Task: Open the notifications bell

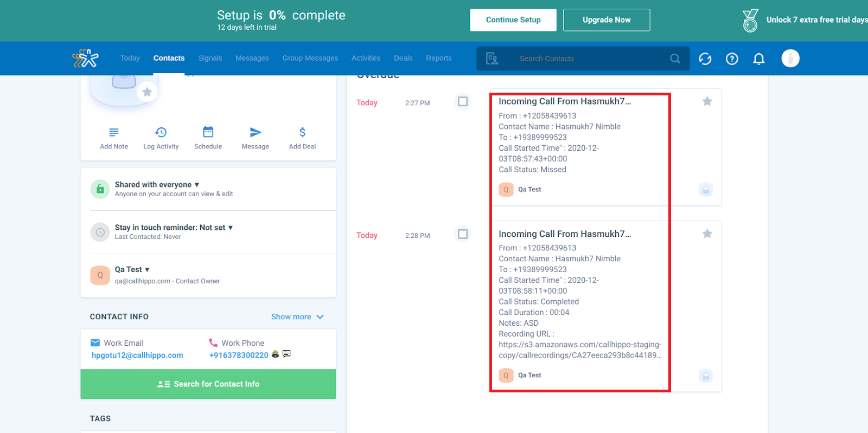Action: tap(759, 59)
